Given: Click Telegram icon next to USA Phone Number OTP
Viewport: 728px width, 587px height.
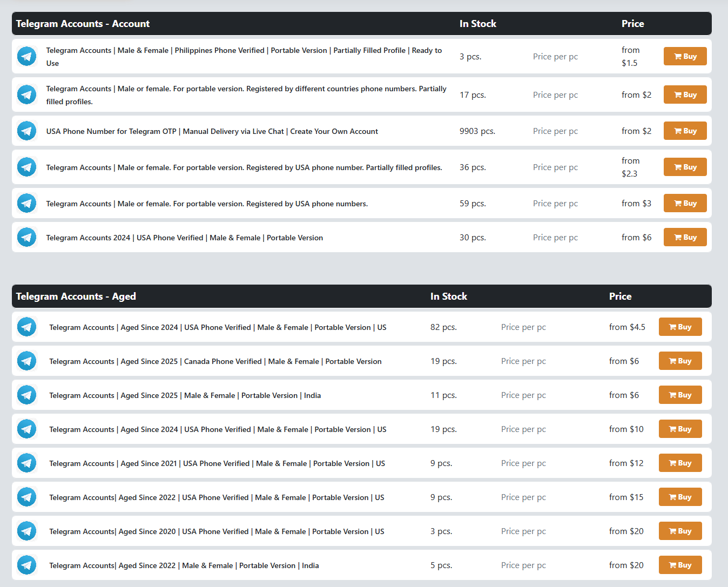Looking at the screenshot, I should pyautogui.click(x=26, y=131).
